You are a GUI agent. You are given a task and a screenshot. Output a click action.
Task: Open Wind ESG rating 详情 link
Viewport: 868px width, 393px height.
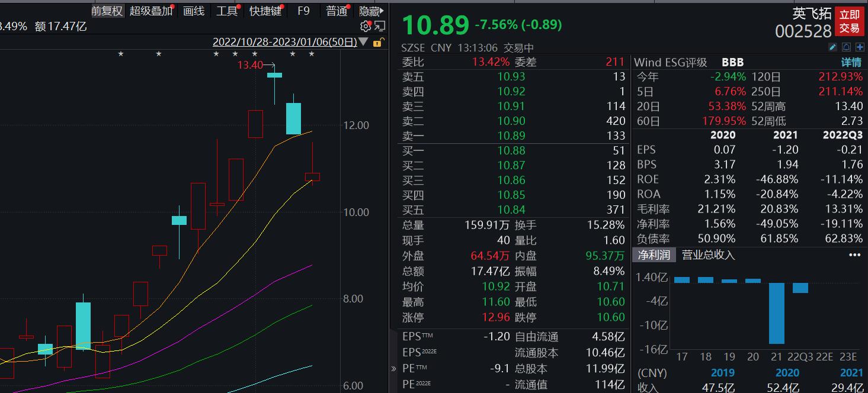point(851,62)
